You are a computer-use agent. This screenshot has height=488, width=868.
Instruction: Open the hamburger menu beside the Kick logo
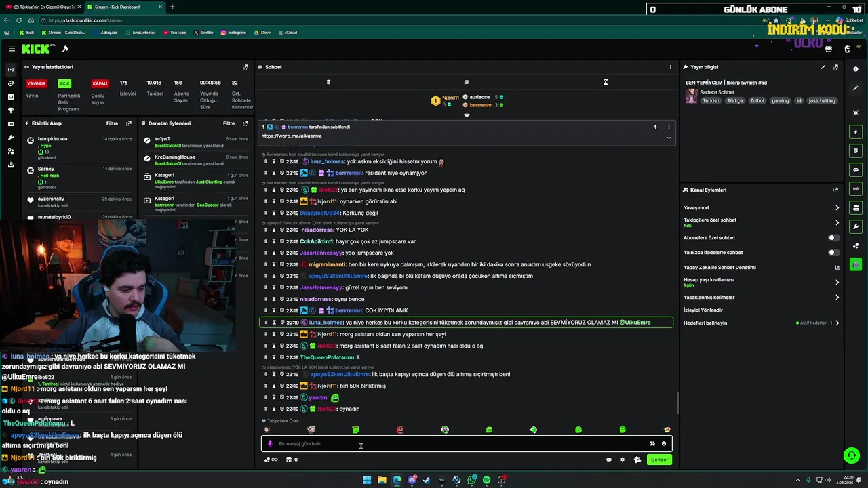point(12,49)
